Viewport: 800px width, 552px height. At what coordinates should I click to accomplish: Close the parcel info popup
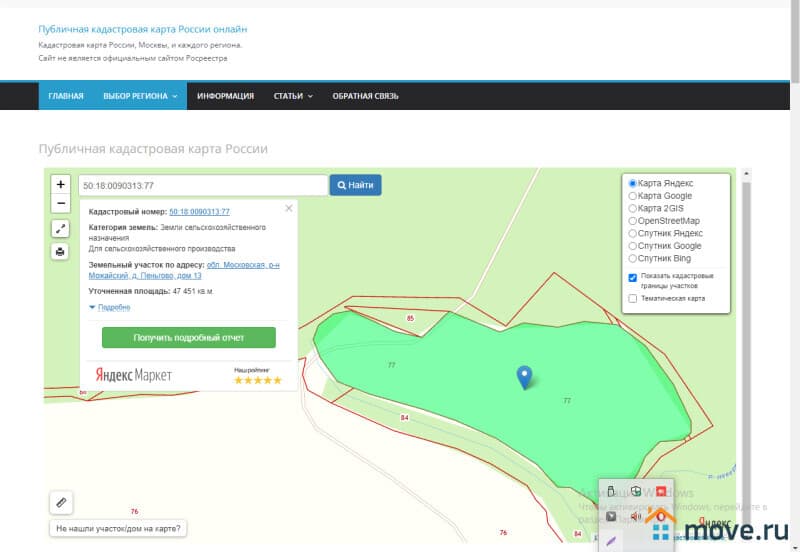[x=289, y=208]
